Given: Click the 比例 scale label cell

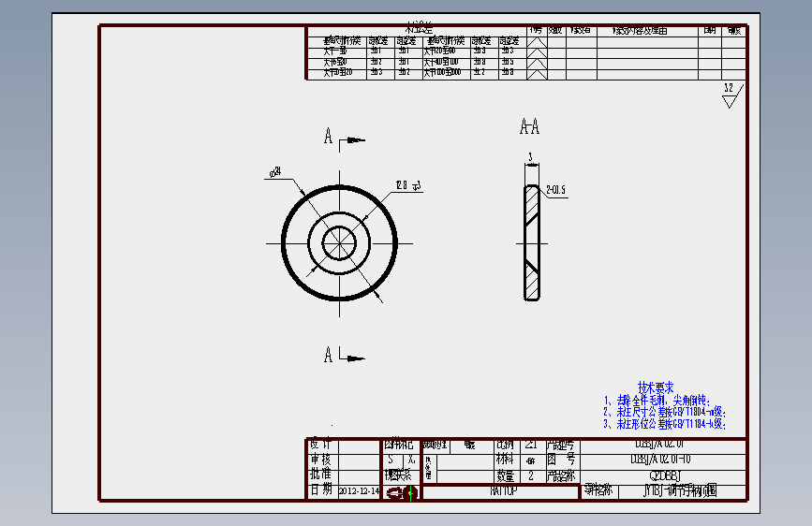Looking at the screenshot, I should point(505,446).
